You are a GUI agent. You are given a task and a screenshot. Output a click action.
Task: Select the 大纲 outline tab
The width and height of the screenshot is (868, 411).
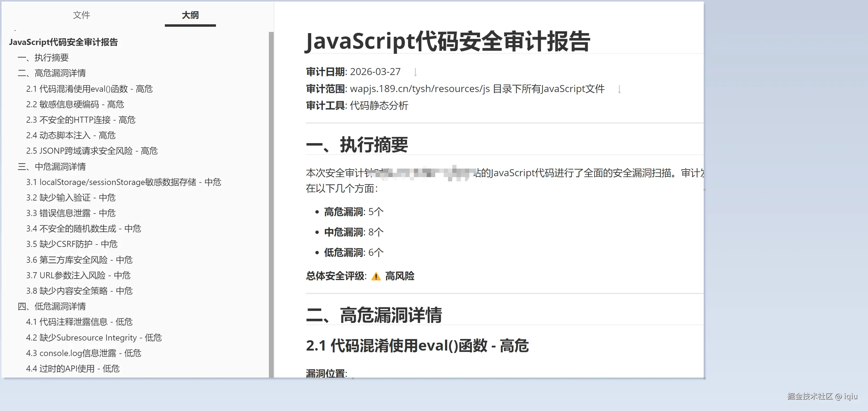click(190, 15)
